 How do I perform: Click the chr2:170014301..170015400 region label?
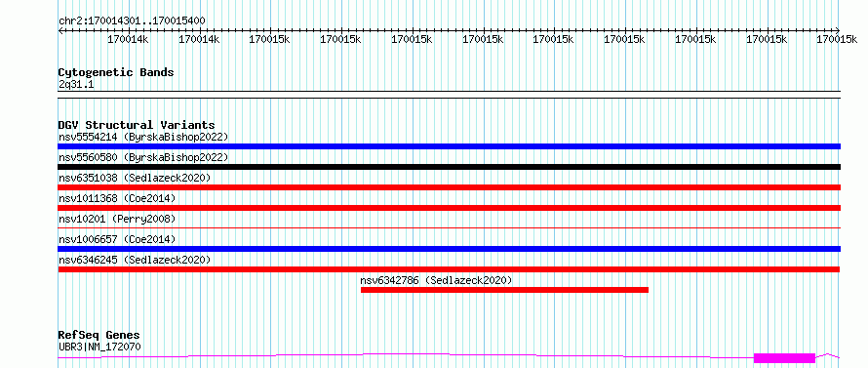(132, 21)
